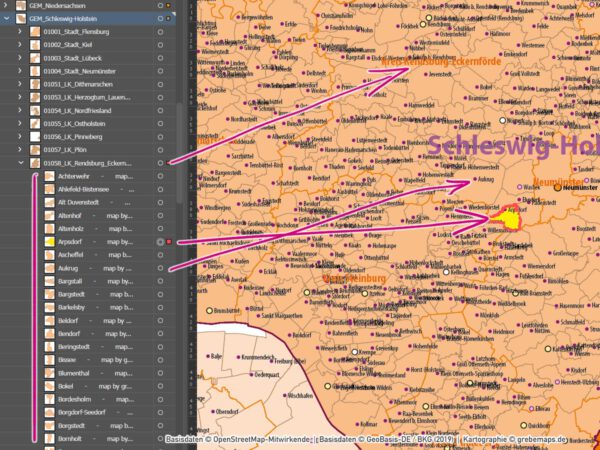Expand the 01051_LK_Dithmarschen layer

[x=20, y=84]
